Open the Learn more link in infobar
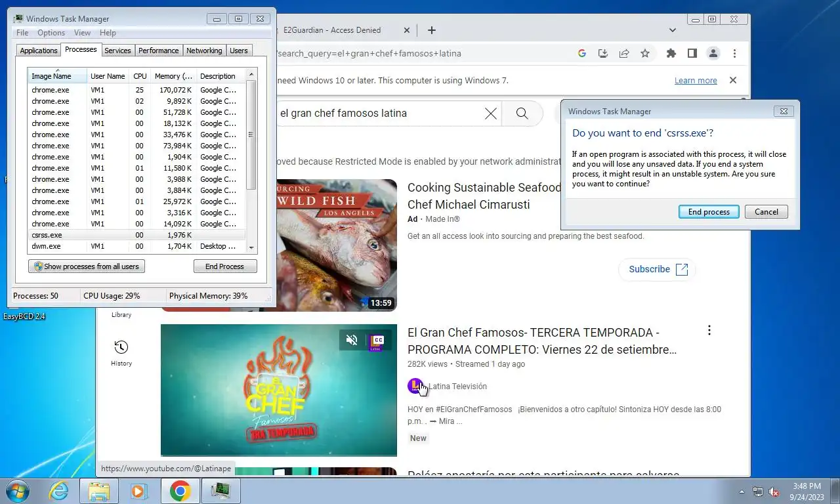840x504 pixels. coord(696,81)
